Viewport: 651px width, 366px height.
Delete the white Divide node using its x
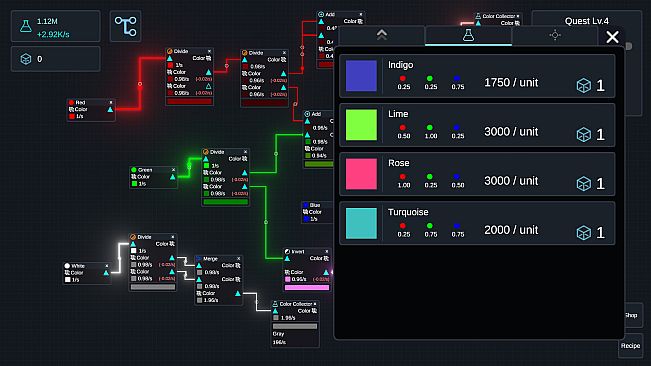(x=173, y=237)
